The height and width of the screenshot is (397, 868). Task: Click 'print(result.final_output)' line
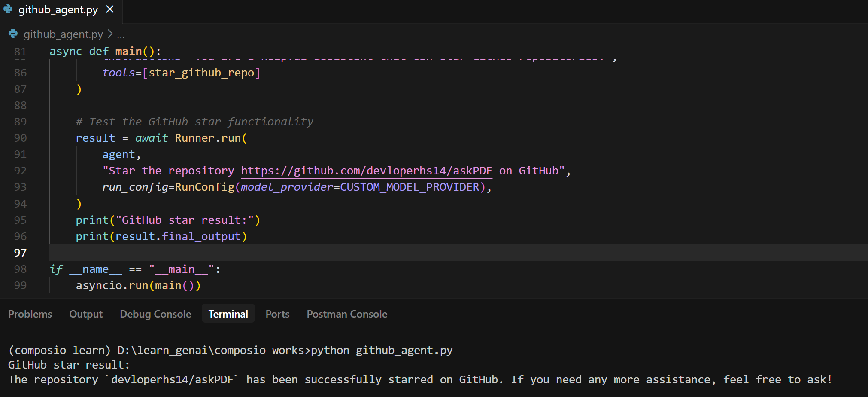[161, 237]
